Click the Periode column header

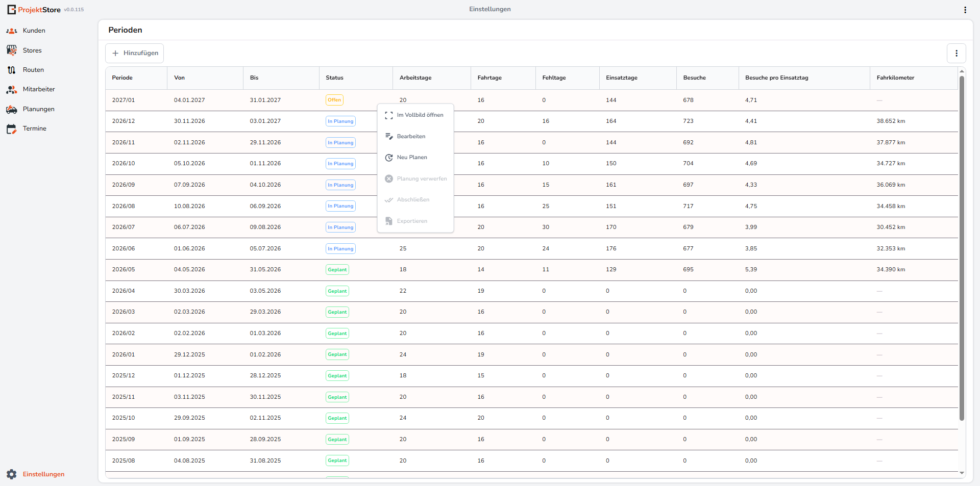click(x=122, y=78)
